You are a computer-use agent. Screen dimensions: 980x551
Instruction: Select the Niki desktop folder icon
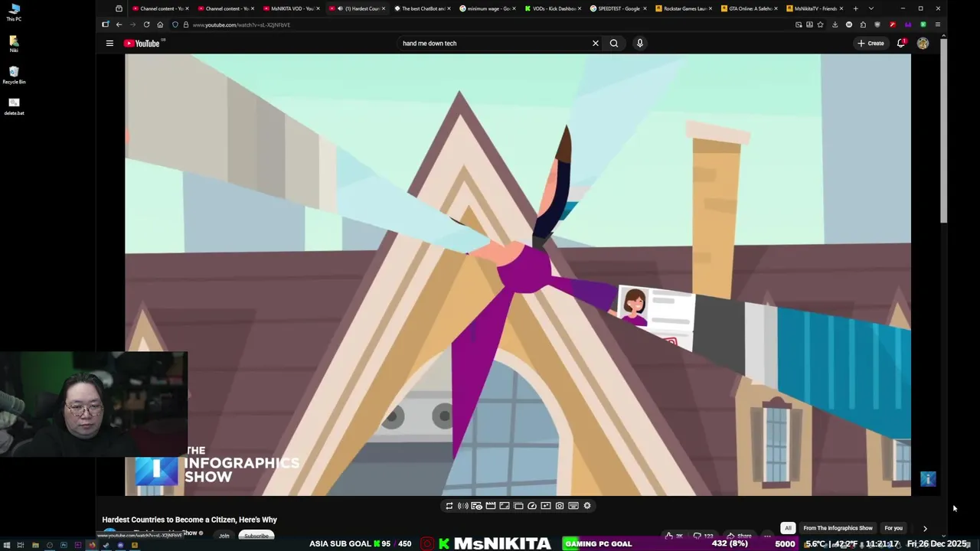point(14,44)
